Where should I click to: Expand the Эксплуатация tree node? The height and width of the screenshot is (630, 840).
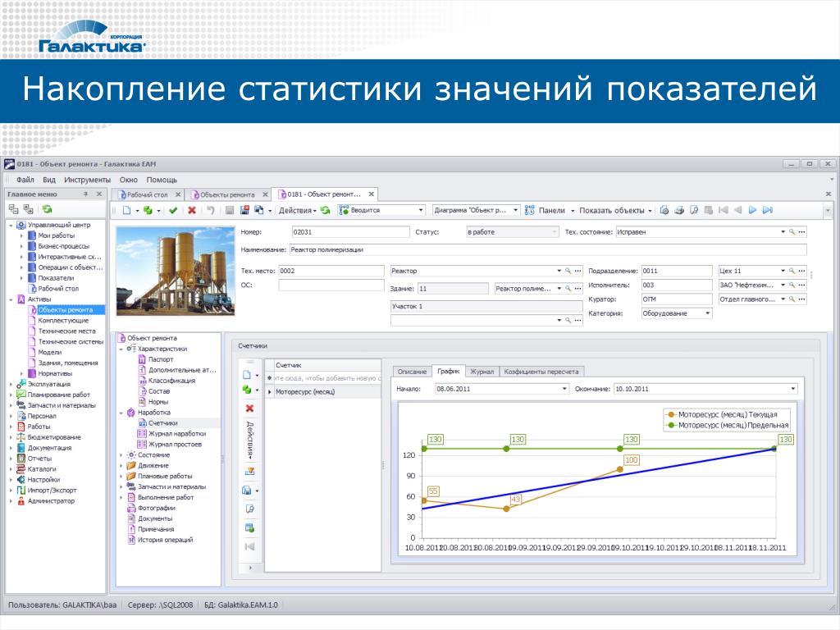(x=11, y=384)
